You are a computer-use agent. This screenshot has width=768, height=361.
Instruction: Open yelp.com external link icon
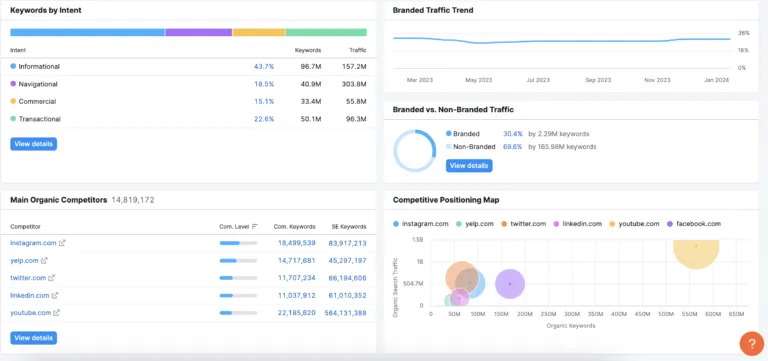click(44, 261)
